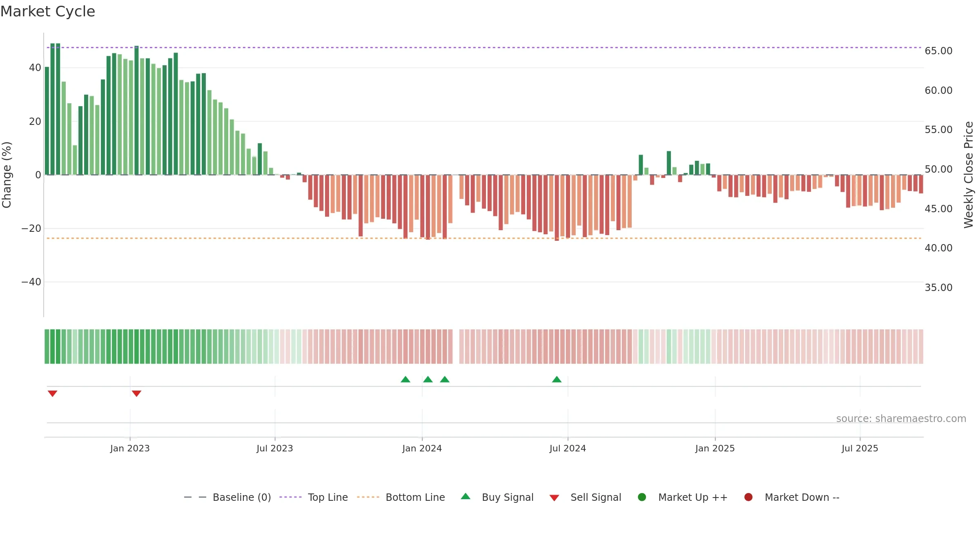Click the Jul 2024 x-axis label

coord(568,449)
